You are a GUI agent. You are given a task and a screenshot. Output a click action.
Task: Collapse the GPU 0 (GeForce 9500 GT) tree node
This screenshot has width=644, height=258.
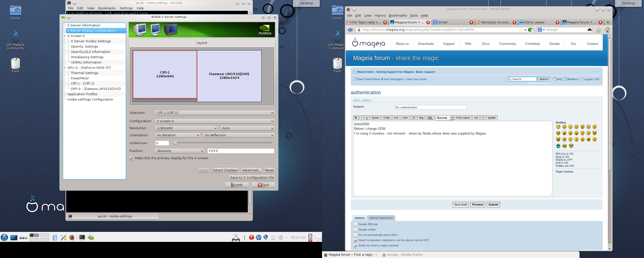pyautogui.click(x=65, y=68)
